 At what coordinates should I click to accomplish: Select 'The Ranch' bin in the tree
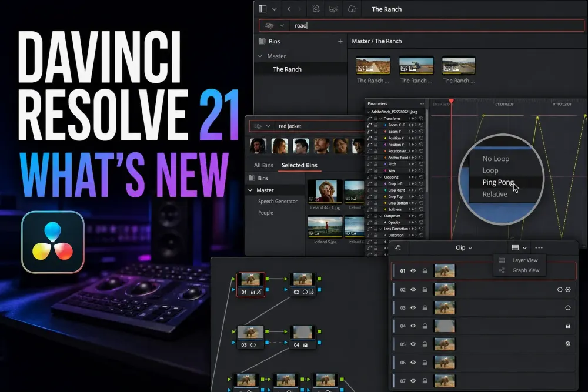tap(288, 69)
